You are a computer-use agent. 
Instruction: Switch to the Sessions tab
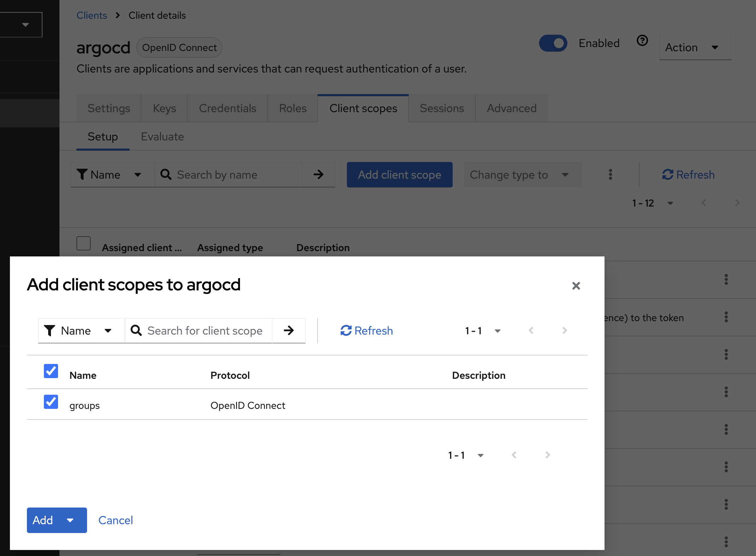(442, 108)
